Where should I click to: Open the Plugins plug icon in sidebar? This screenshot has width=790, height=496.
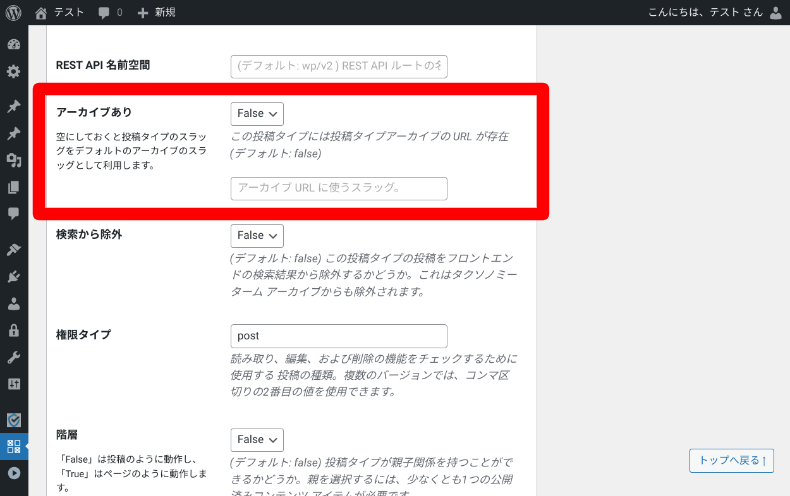(x=14, y=276)
